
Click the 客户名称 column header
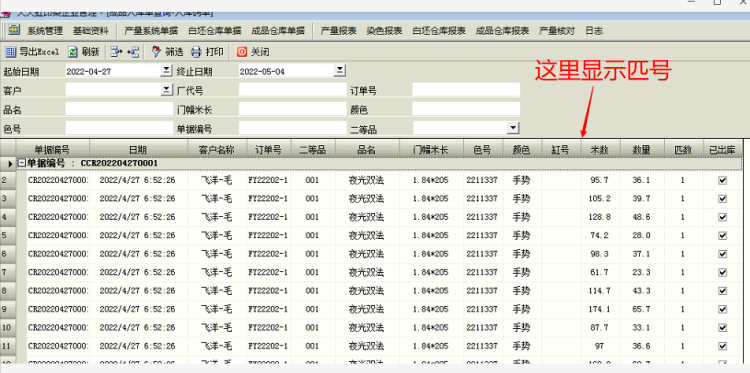(x=217, y=149)
